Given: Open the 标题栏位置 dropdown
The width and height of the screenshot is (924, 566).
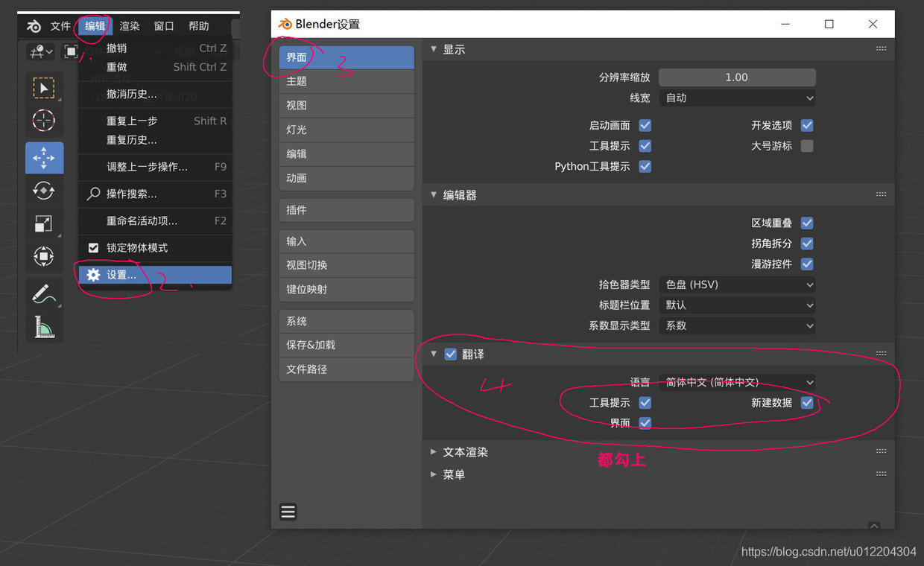Looking at the screenshot, I should pos(737,305).
